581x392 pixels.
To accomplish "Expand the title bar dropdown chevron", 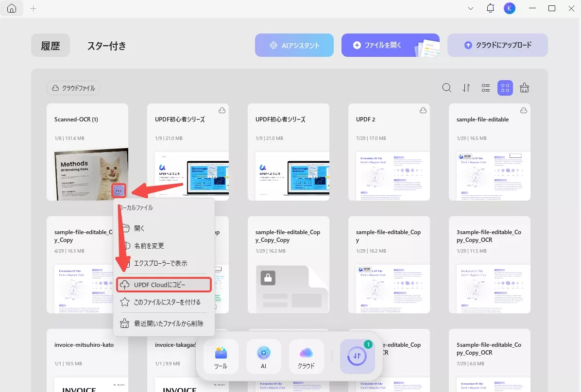I will click(471, 9).
